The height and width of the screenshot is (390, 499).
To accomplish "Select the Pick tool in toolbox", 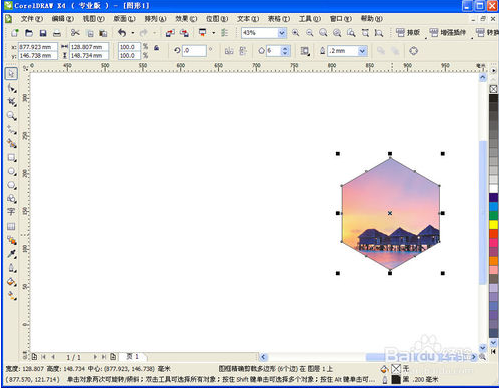I will [x=11, y=73].
